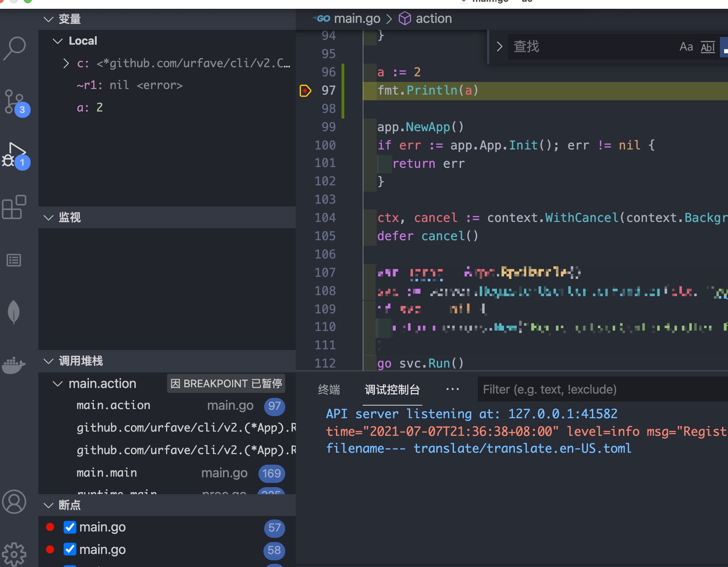Collapse the 断点 (Breakpoints) section
Screen dimensions: 728x567
48,505
